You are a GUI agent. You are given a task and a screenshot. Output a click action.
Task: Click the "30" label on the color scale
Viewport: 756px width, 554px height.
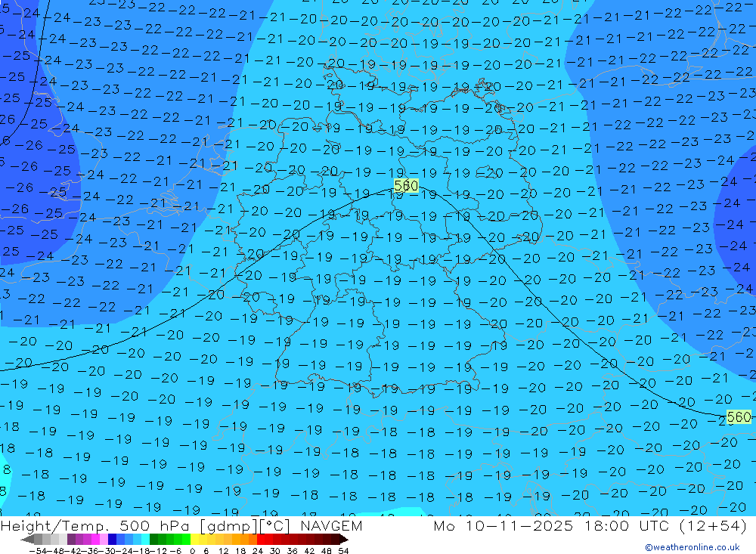point(275,551)
